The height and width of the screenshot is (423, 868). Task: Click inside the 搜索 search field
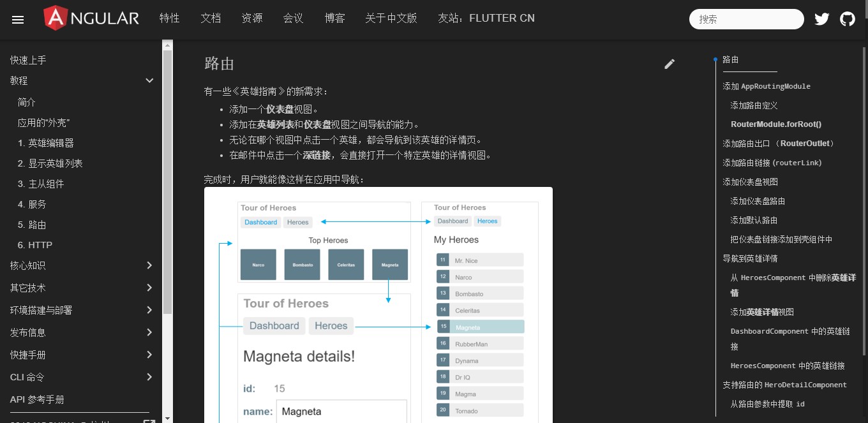tap(747, 19)
